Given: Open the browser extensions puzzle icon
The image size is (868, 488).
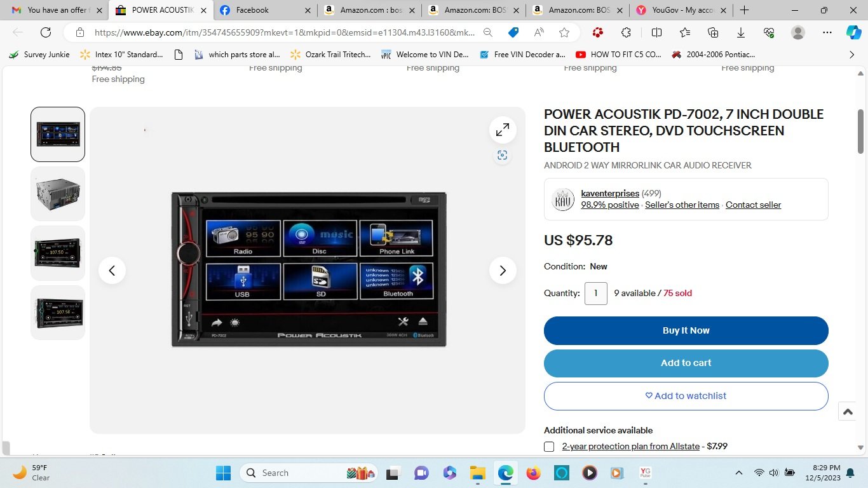Looking at the screenshot, I should pyautogui.click(x=626, y=32).
